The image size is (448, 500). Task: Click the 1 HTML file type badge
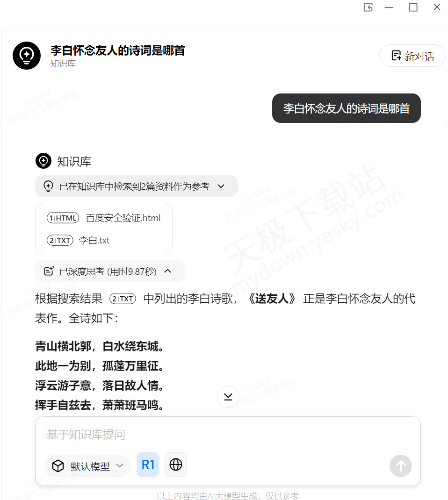(x=63, y=218)
